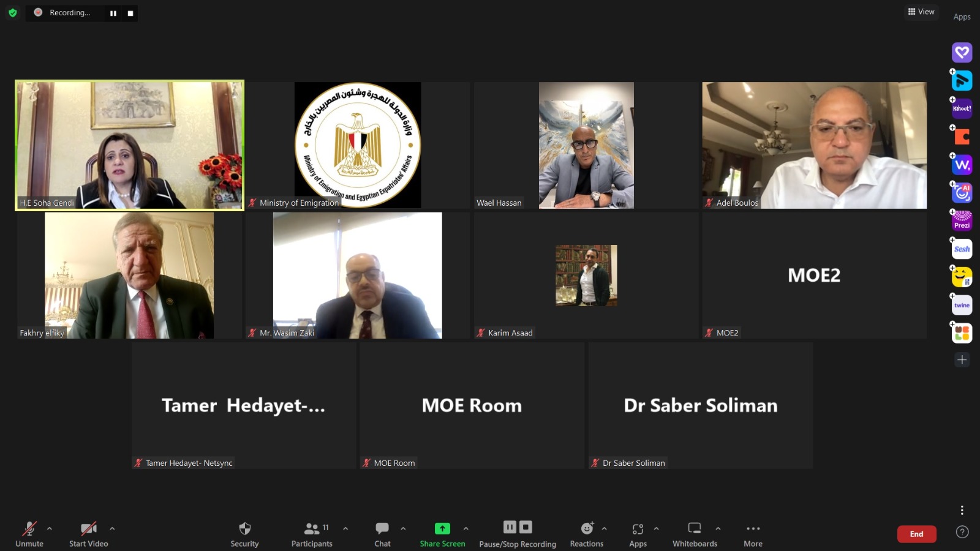980x551 pixels.
Task: Select Adel Boulos video tile
Action: point(814,145)
